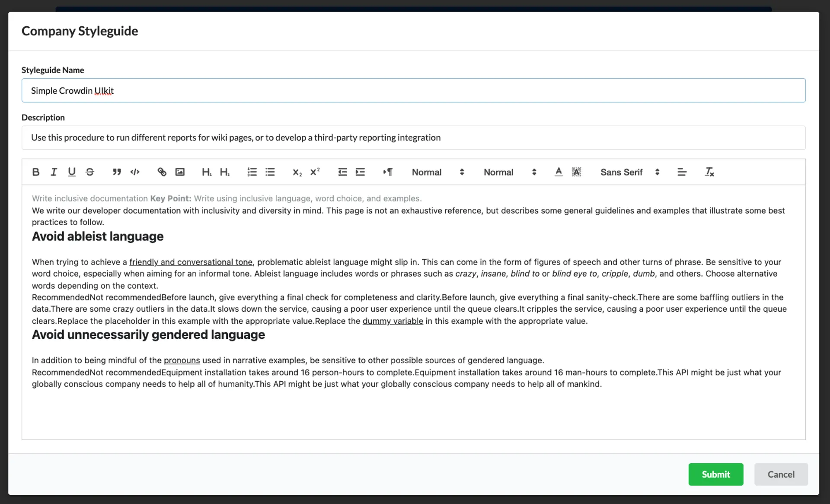The height and width of the screenshot is (504, 830).
Task: Insert a blockquote in the editor
Action: (116, 172)
